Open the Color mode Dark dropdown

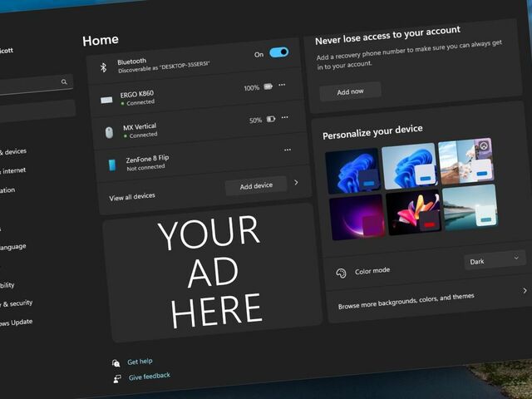coord(495,260)
